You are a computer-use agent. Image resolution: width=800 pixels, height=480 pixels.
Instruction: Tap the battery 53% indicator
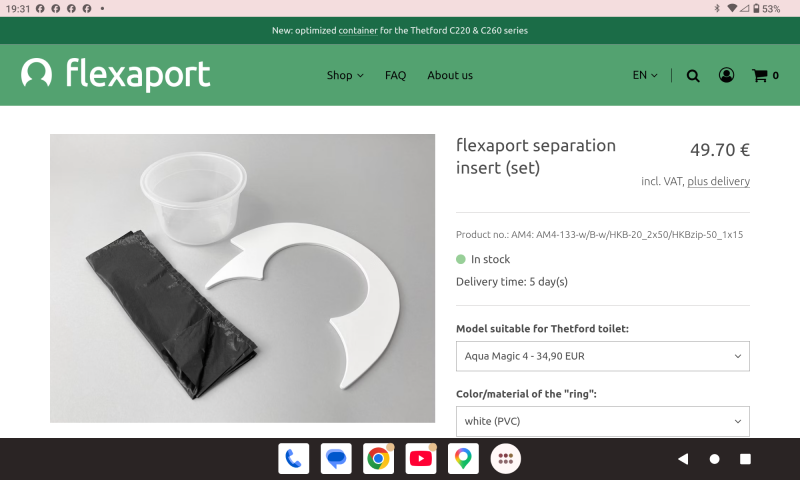point(766,9)
